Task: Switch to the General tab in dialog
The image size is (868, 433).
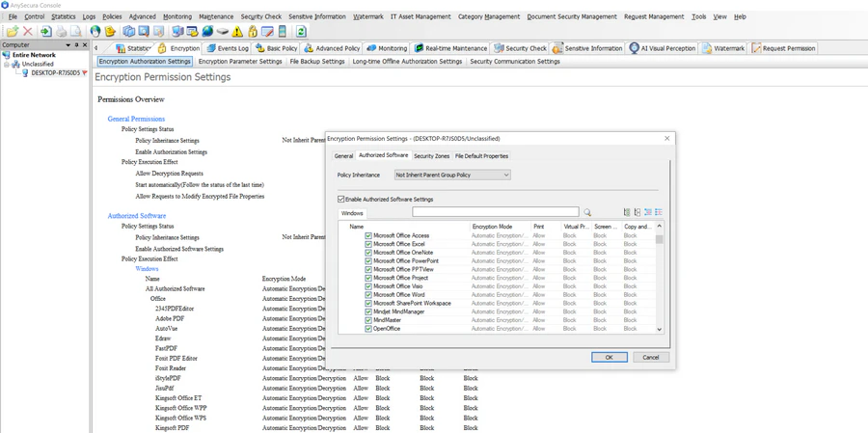Action: coord(343,156)
